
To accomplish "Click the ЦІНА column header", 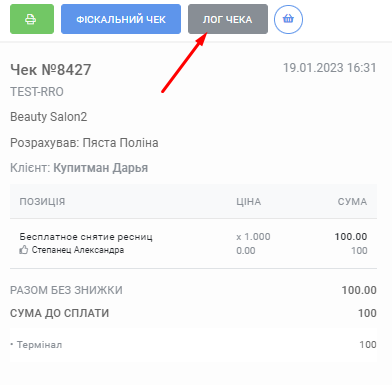I will tap(249, 201).
